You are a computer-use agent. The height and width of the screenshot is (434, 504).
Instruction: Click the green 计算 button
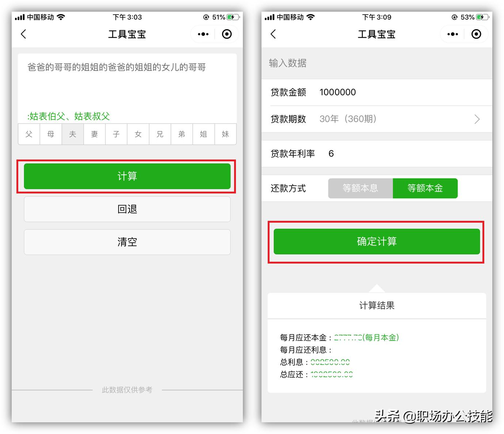point(127,176)
